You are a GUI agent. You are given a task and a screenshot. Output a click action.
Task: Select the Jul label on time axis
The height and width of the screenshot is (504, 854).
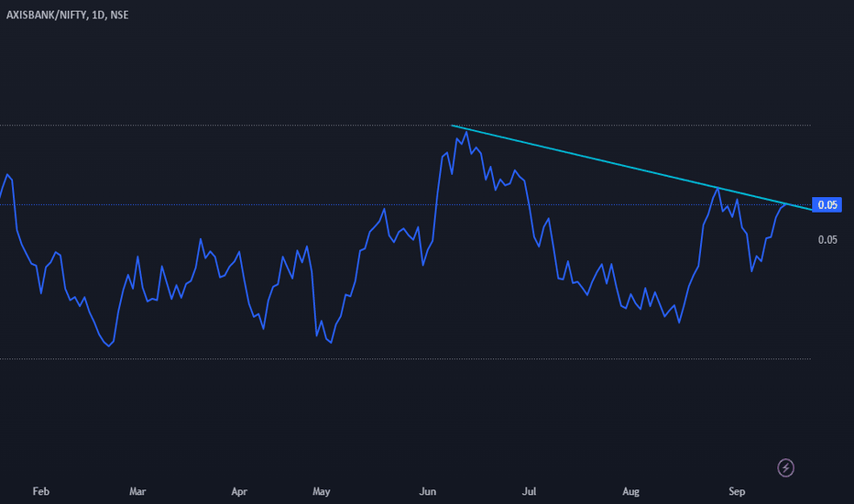[529, 491]
